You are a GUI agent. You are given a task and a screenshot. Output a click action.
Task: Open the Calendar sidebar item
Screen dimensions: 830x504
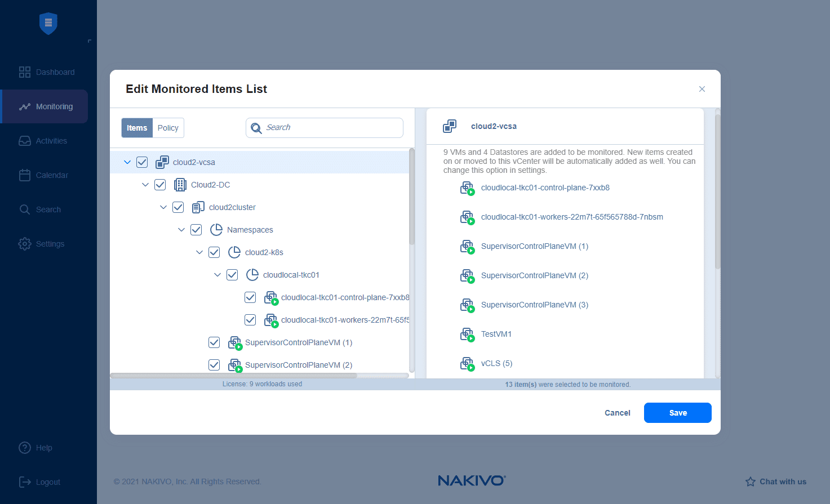[52, 175]
